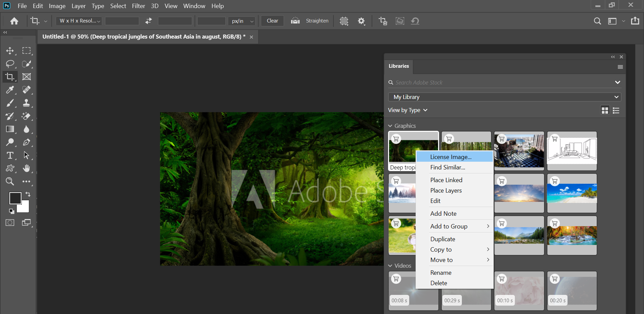Open the px/in units dropdown

[x=241, y=21]
